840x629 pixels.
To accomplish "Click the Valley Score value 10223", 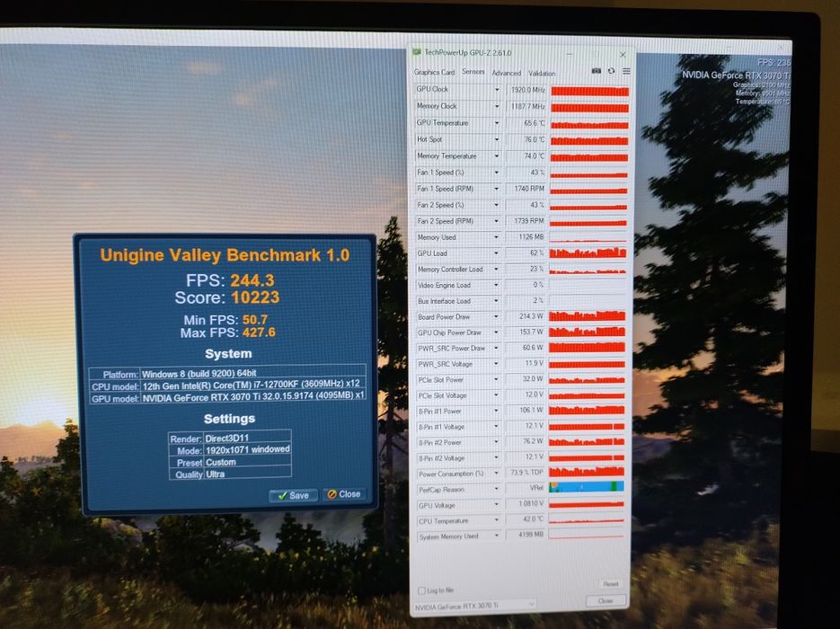I will click(x=255, y=297).
